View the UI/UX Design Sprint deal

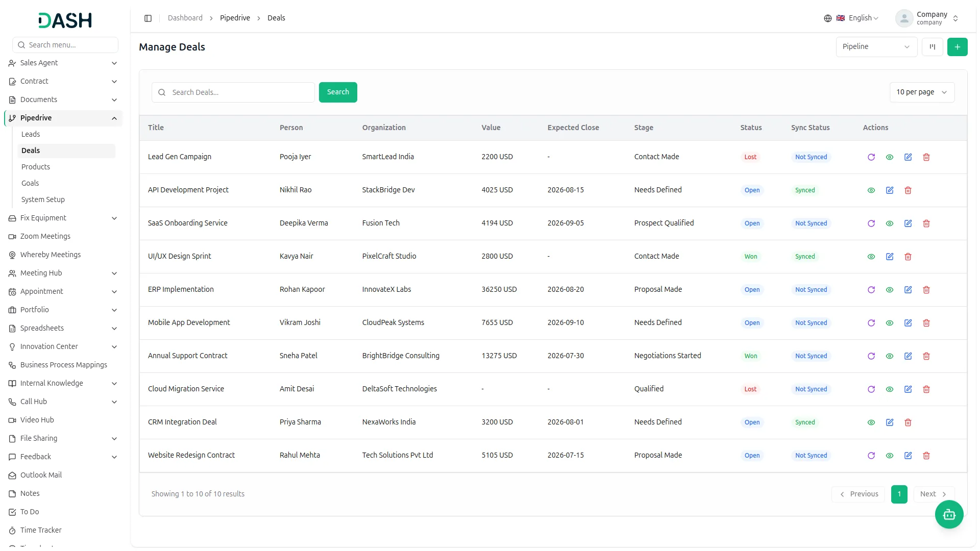(x=871, y=257)
